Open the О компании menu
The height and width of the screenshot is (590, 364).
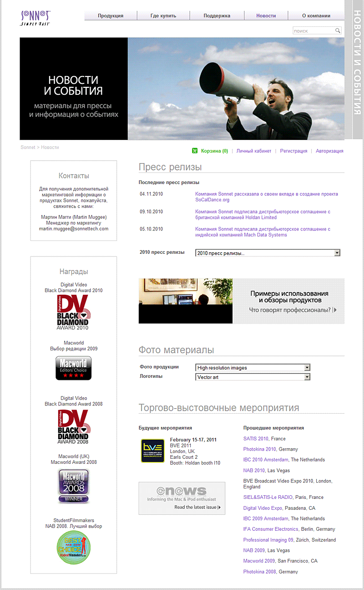pyautogui.click(x=316, y=15)
